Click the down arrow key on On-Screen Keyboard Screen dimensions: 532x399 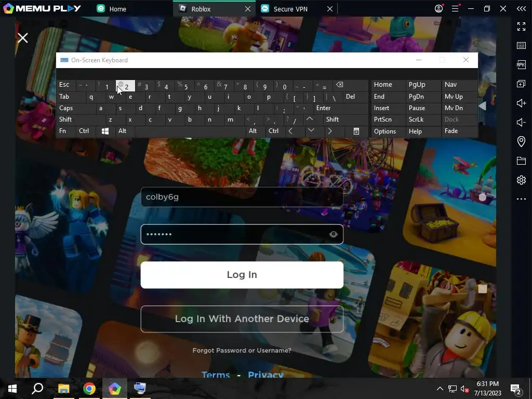(x=311, y=131)
